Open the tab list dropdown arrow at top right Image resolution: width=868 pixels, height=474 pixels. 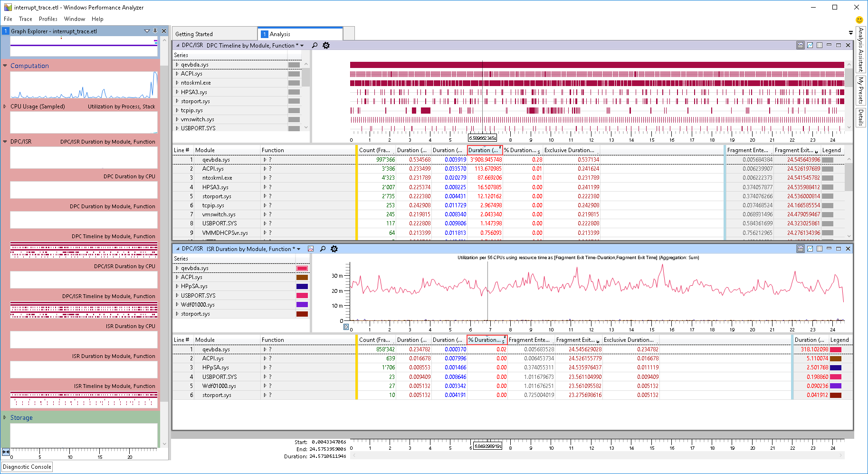[850, 33]
